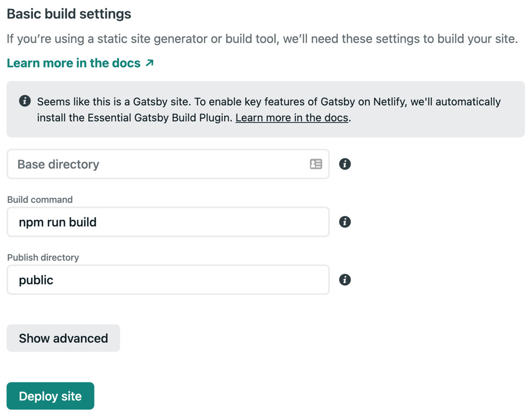The image size is (532, 416).
Task: Expand advanced settings via Show advanced
Action: 63,338
